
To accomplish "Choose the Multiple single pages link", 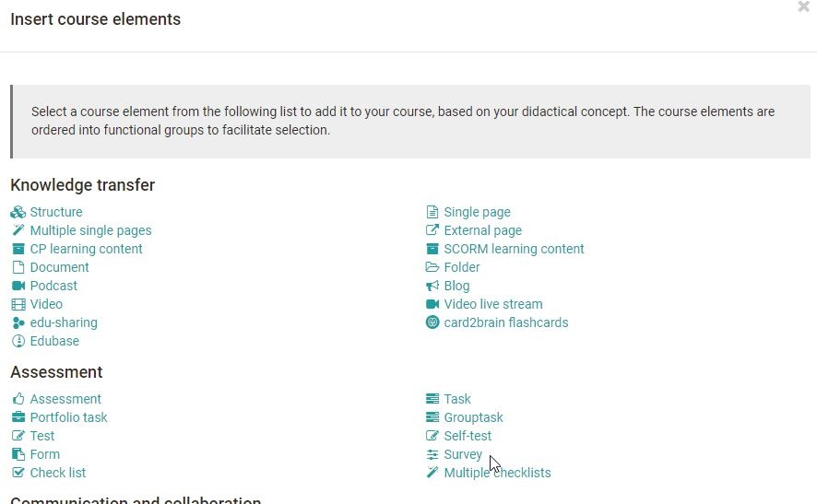I will (x=90, y=230).
